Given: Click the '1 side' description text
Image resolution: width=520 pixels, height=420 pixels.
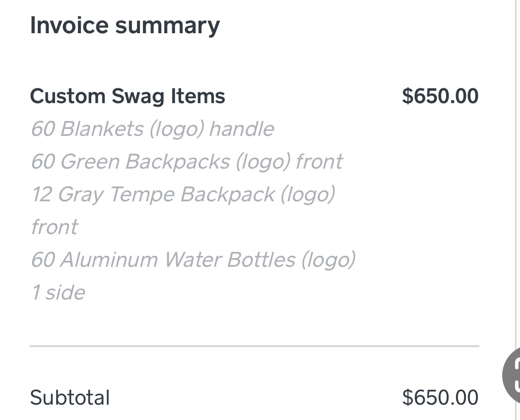Looking at the screenshot, I should pyautogui.click(x=58, y=293).
